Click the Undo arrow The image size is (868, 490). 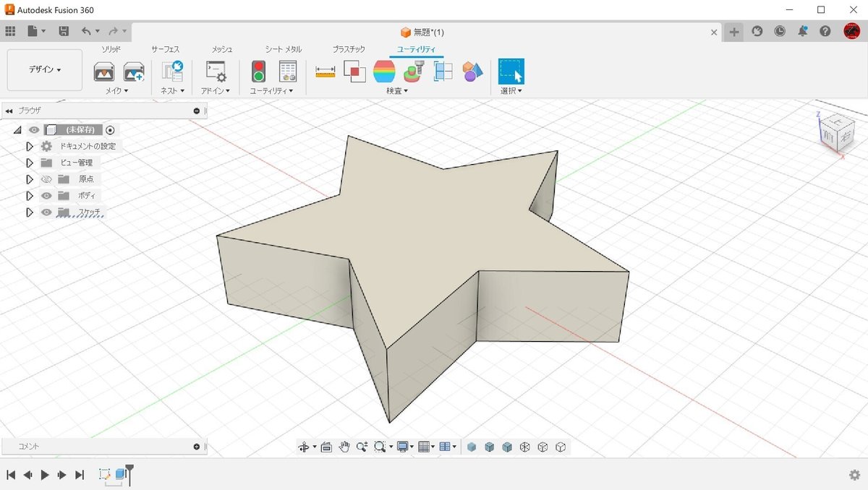[86, 31]
